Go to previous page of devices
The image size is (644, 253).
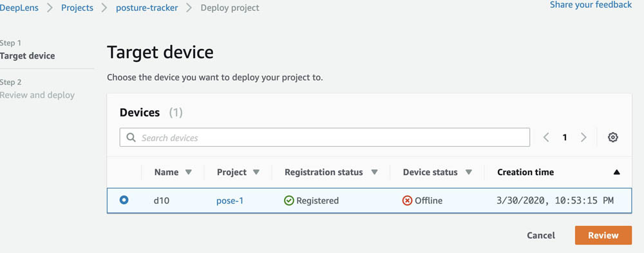coord(546,138)
